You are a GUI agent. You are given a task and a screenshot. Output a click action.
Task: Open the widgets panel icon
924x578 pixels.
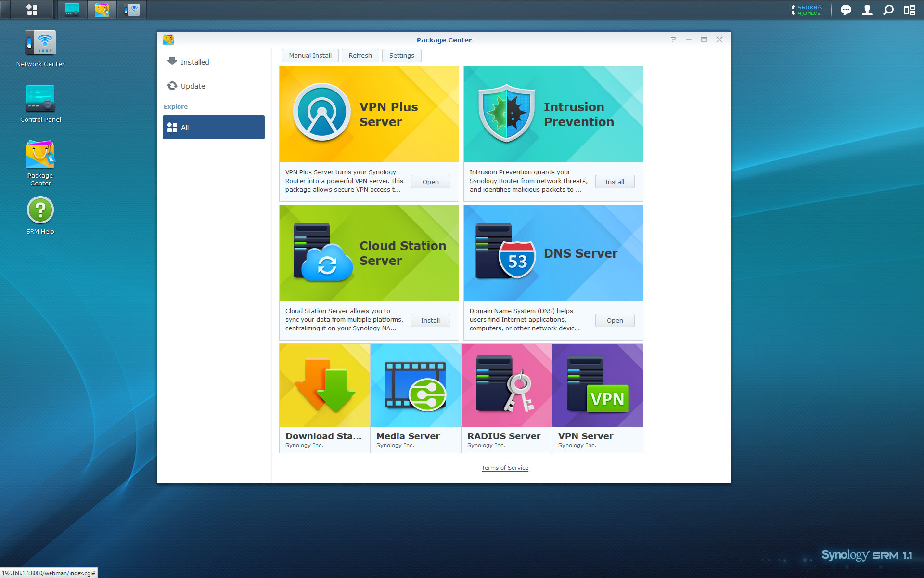(909, 10)
